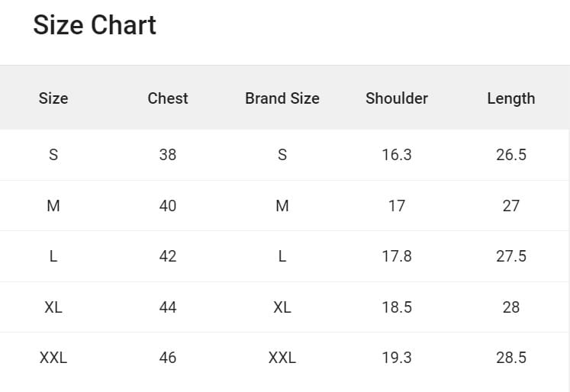Click the Length column header
Screen dimensions: 570x392
pyautogui.click(x=511, y=98)
